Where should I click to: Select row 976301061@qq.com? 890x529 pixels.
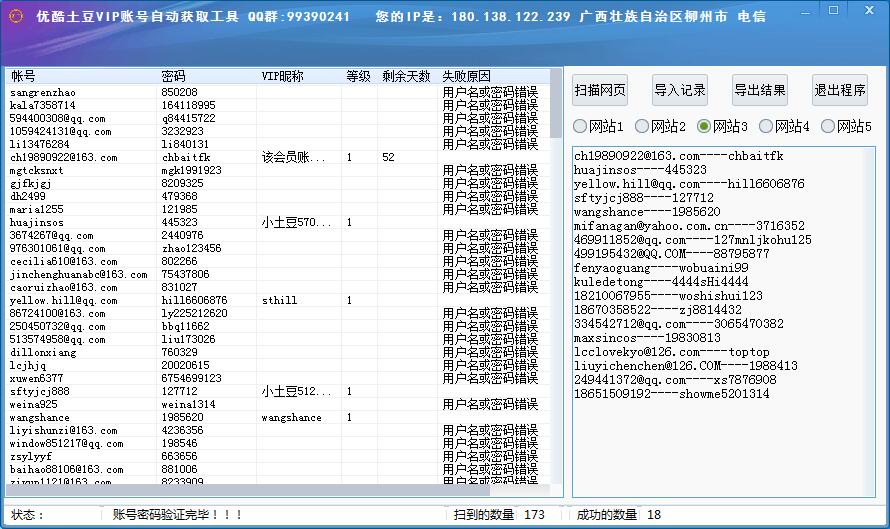tap(278, 248)
